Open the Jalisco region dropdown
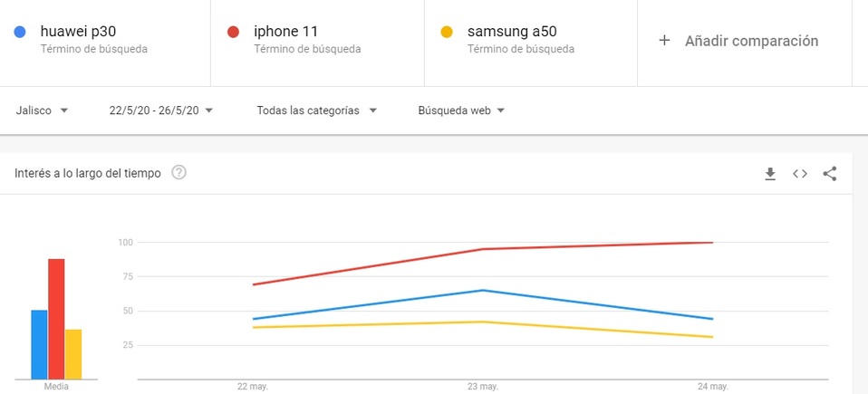This screenshot has width=868, height=394. pyautogui.click(x=42, y=111)
